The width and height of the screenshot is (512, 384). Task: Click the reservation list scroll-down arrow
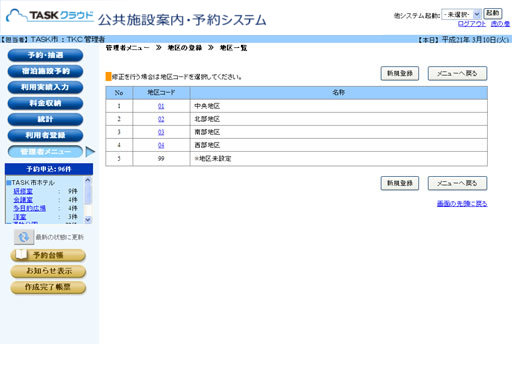click(88, 220)
